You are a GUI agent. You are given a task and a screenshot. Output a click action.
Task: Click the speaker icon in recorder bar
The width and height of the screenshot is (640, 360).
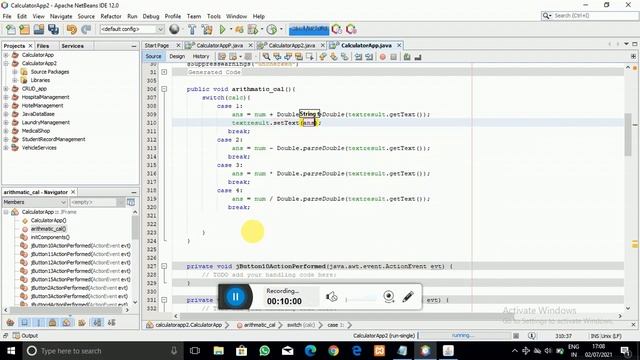331,296
